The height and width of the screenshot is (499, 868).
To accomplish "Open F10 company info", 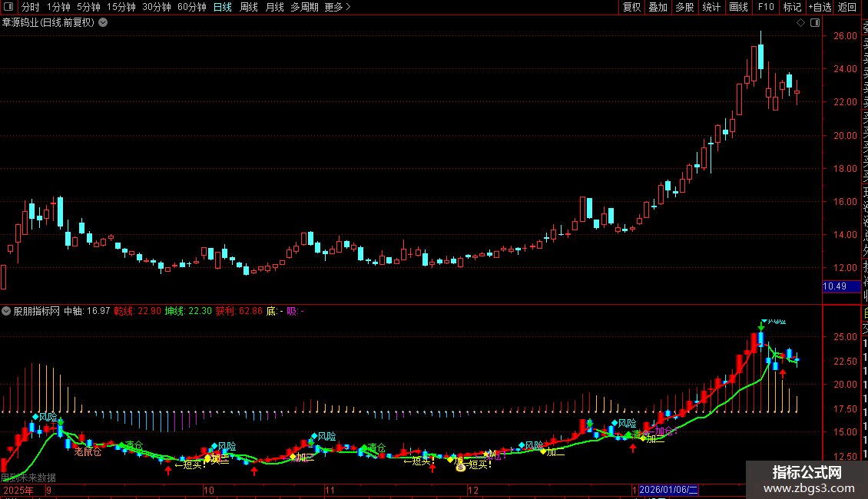I will click(x=766, y=7).
